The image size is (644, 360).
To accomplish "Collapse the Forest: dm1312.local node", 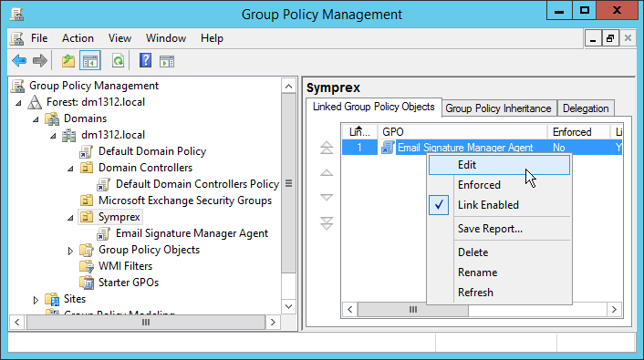I will pyautogui.click(x=18, y=103).
